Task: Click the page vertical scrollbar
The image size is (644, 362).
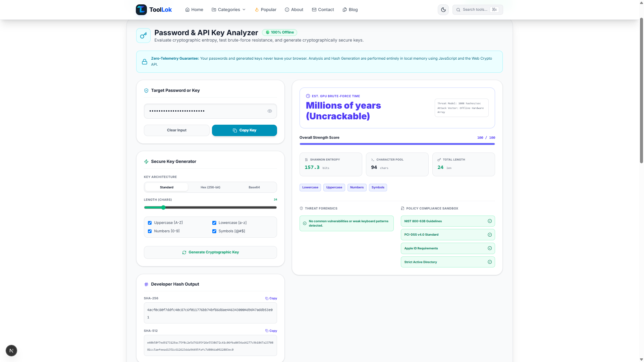Action: 641,90
